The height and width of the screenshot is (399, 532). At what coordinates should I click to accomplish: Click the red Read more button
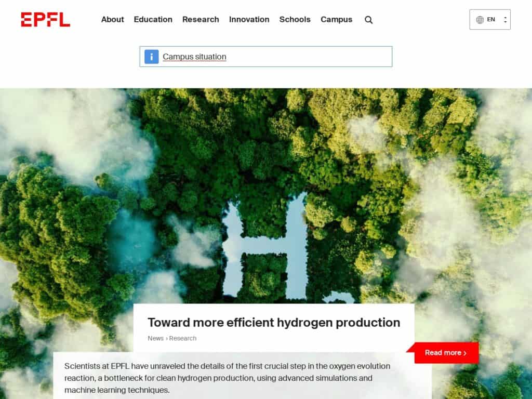[446, 353]
